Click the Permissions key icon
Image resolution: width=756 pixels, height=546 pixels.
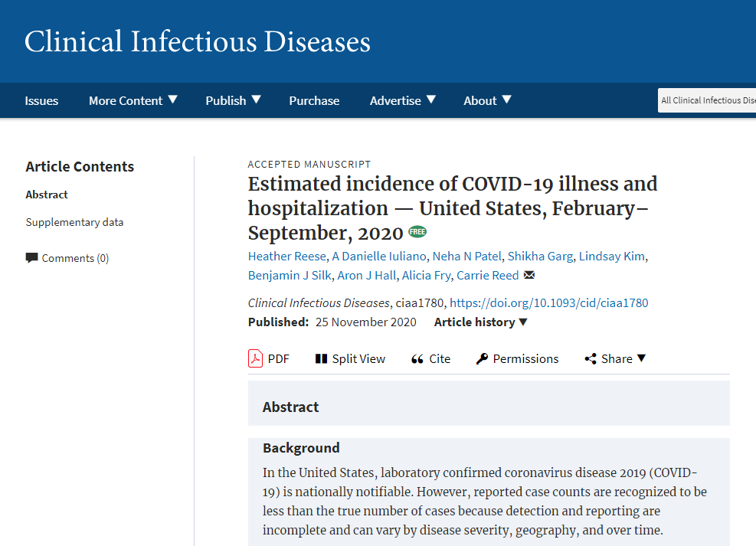(x=482, y=358)
